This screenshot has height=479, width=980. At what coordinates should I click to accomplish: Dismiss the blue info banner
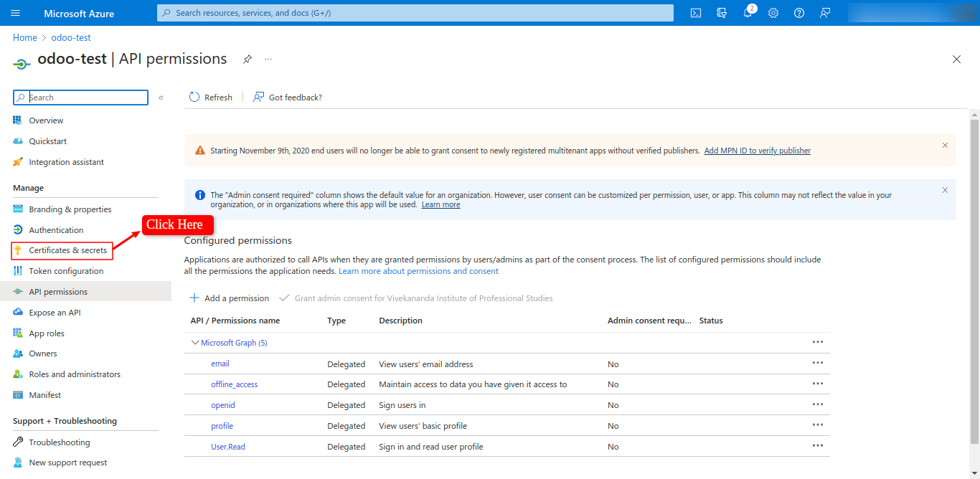click(x=945, y=190)
